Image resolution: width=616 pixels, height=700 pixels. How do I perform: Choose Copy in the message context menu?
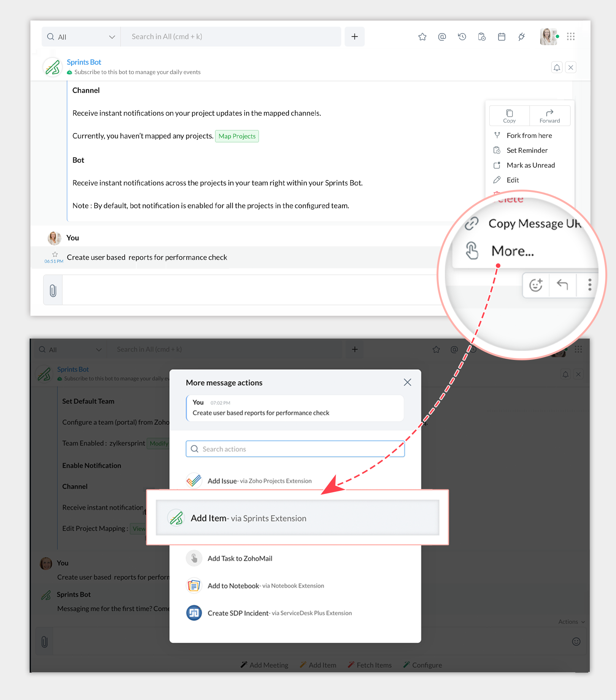[509, 116]
